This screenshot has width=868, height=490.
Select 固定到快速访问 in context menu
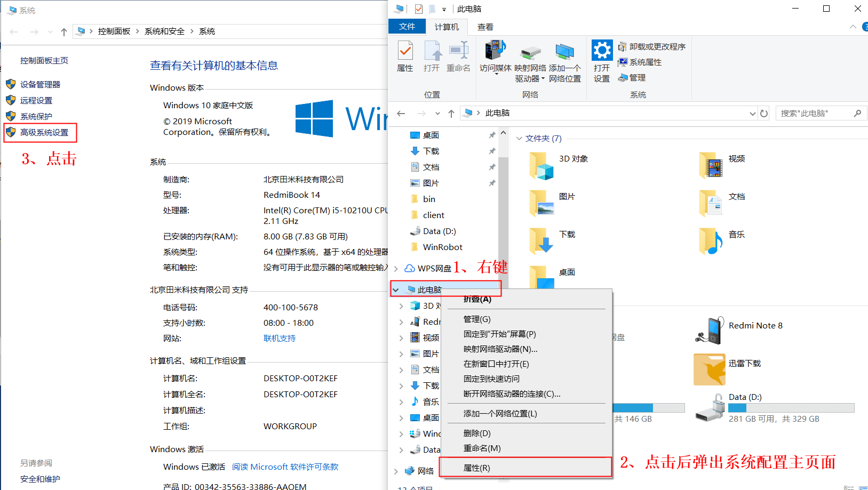point(526,379)
